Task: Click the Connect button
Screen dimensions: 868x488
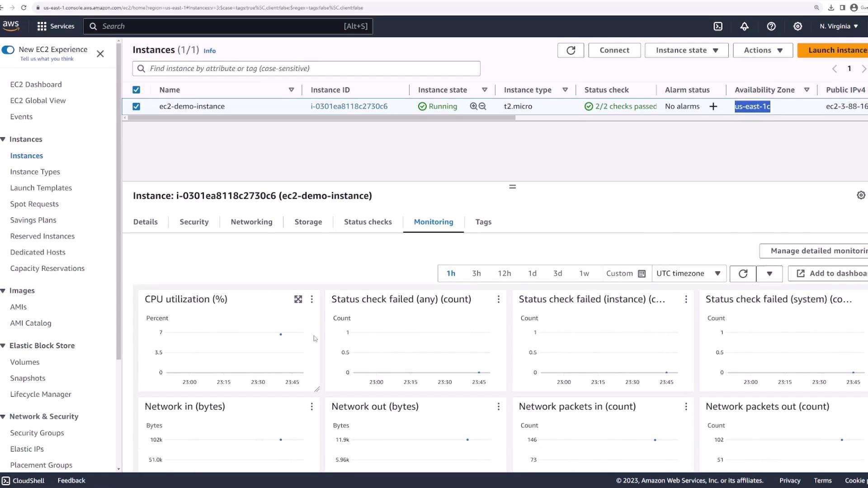Action: click(614, 50)
